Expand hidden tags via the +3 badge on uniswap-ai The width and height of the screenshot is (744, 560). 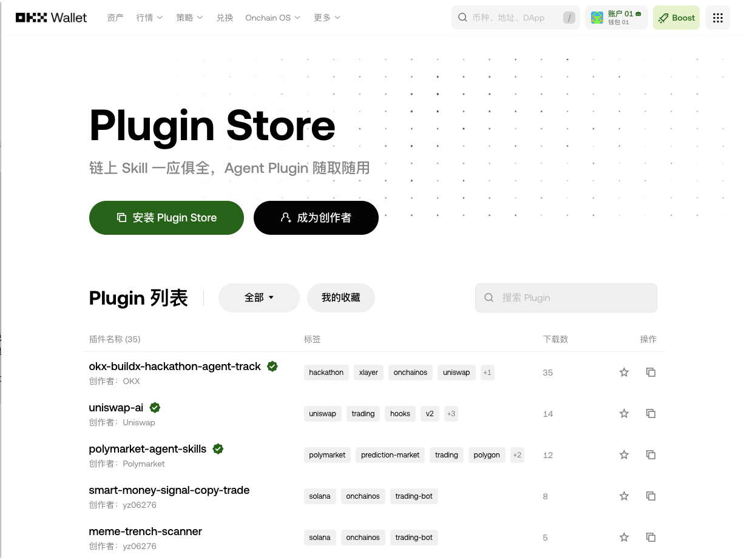[451, 413]
